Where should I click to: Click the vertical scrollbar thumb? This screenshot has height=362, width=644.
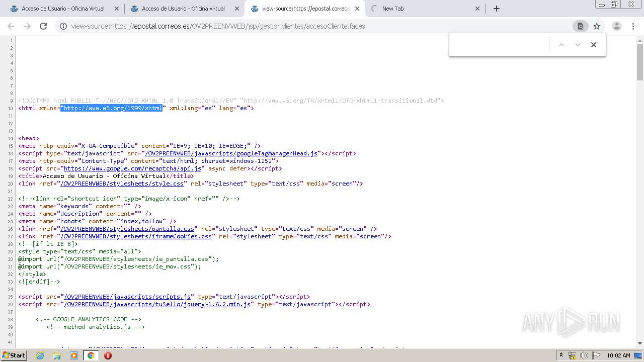pos(640,62)
